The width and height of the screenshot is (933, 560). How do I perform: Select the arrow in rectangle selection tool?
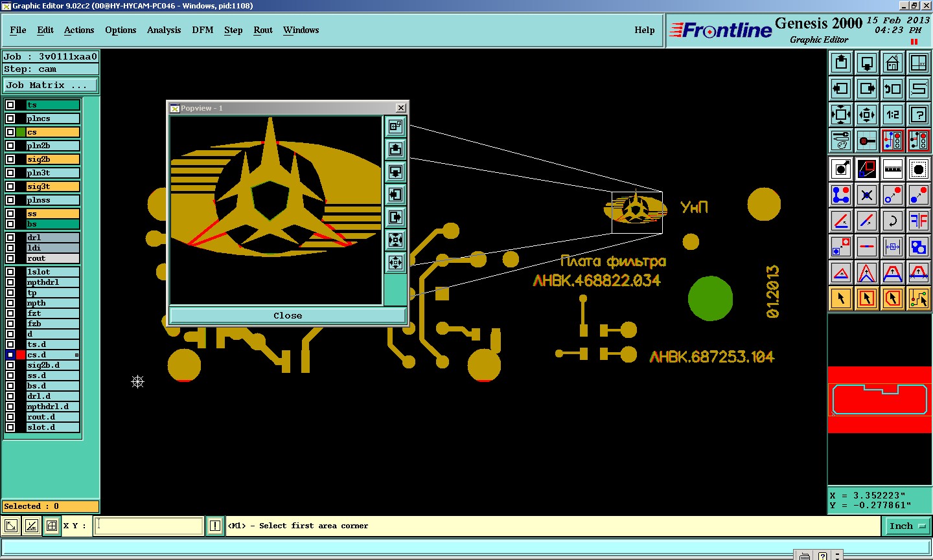tap(867, 298)
